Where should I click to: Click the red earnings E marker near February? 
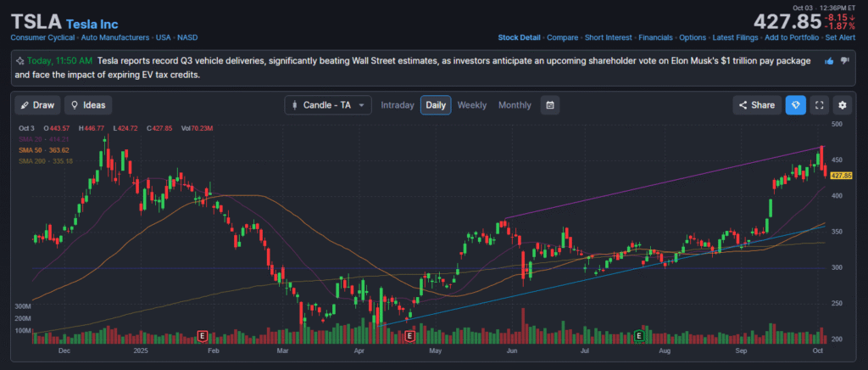coord(203,336)
